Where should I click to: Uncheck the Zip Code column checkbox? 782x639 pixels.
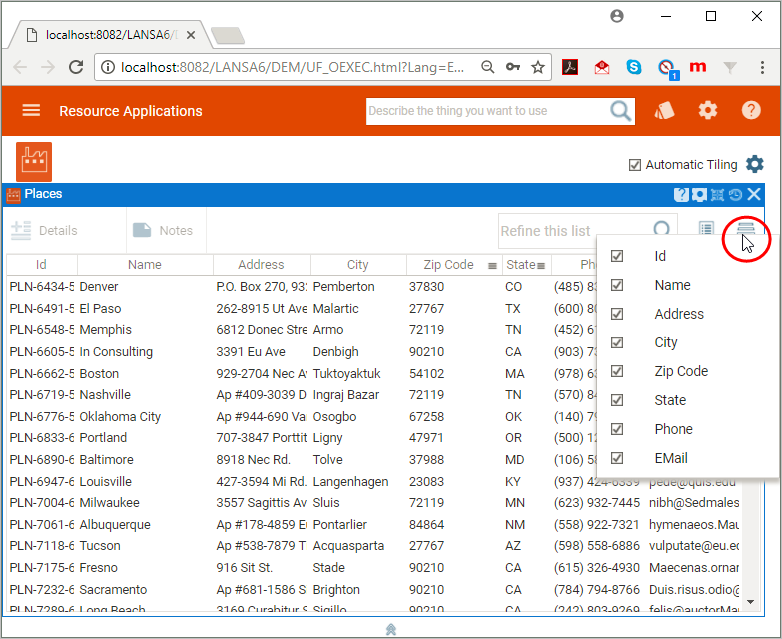point(617,371)
